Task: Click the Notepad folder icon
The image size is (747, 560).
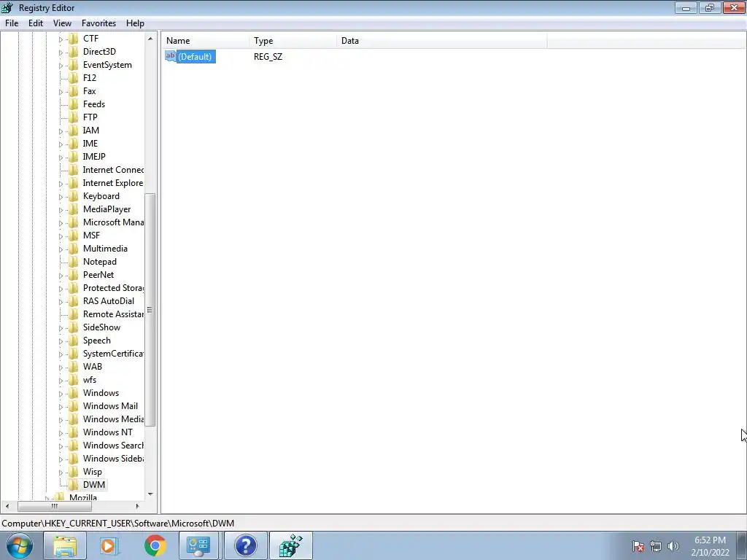Action: 74,262
